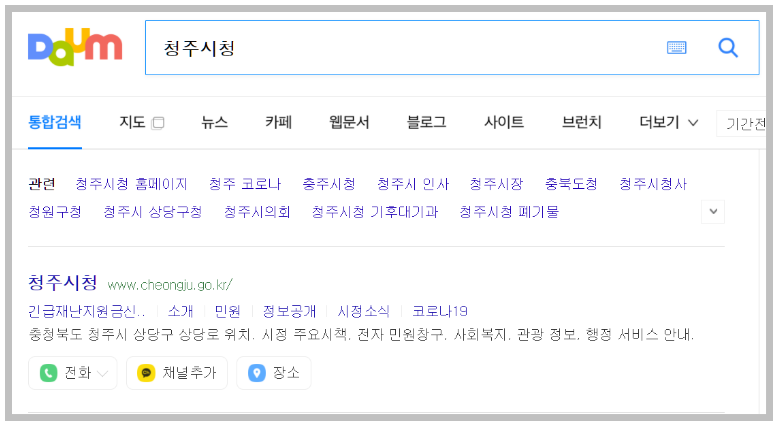
Task: Click related search 청주시 상당구청
Action: pos(153,212)
